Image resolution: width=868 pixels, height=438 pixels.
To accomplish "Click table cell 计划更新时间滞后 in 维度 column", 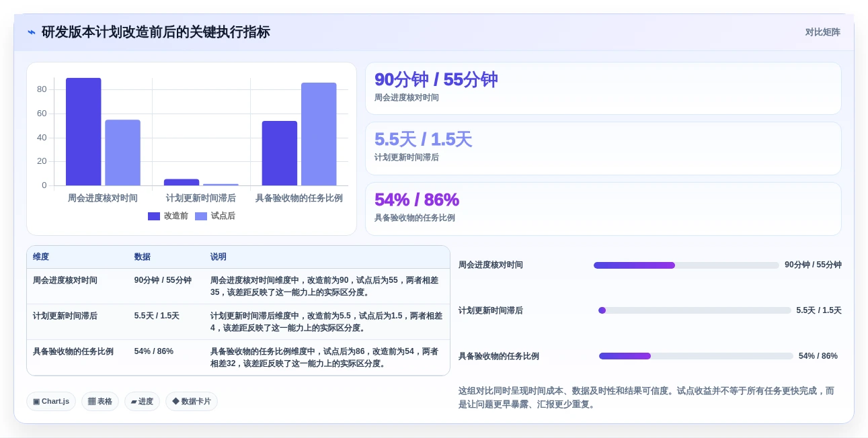I will (x=65, y=316).
